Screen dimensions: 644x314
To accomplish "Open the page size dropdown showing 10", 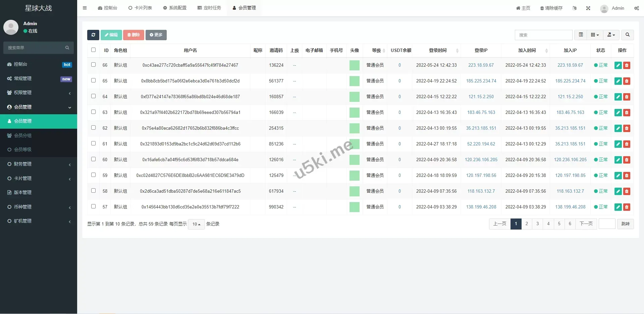I will click(196, 224).
